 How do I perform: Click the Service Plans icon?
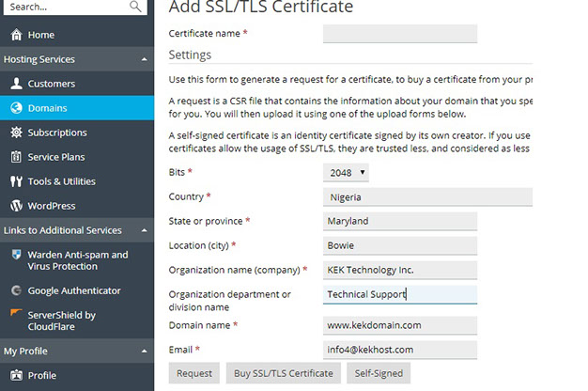[16, 157]
